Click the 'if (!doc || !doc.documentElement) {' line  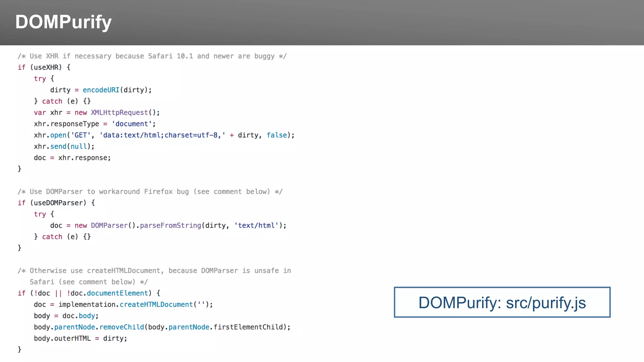[x=89, y=293]
